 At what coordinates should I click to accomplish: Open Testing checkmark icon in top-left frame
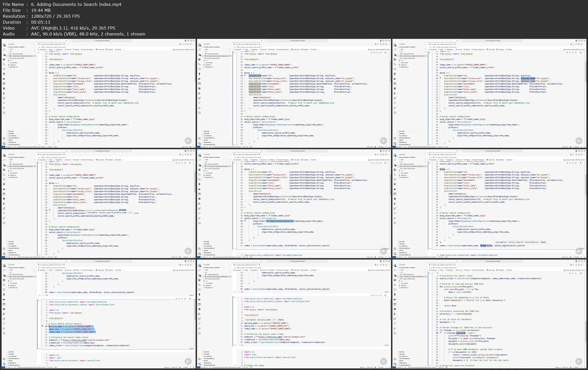point(4,88)
